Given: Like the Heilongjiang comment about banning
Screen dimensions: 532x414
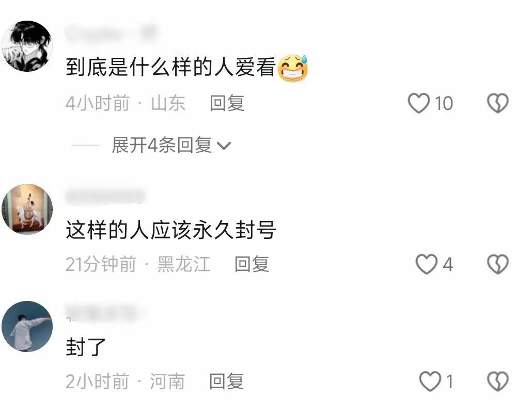Looking at the screenshot, I should [427, 264].
